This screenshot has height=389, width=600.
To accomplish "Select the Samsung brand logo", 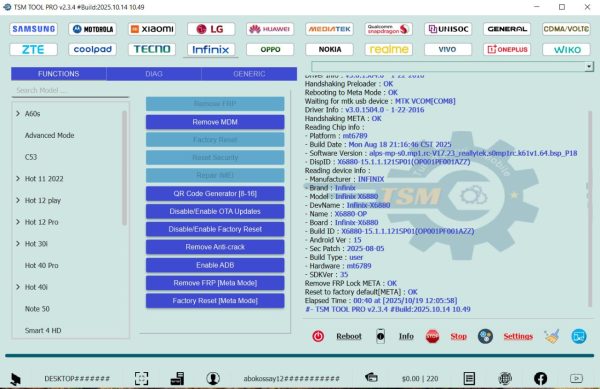I will click(x=34, y=29).
